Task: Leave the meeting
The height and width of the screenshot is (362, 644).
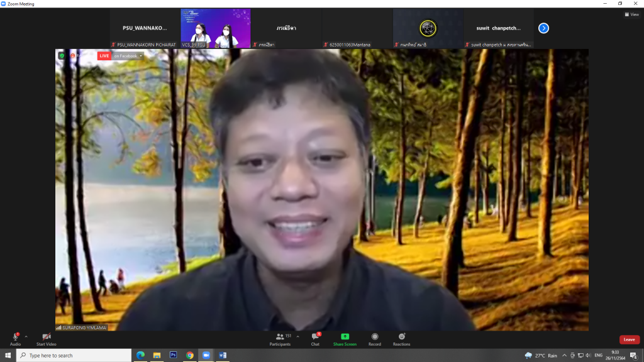Action: (629, 339)
